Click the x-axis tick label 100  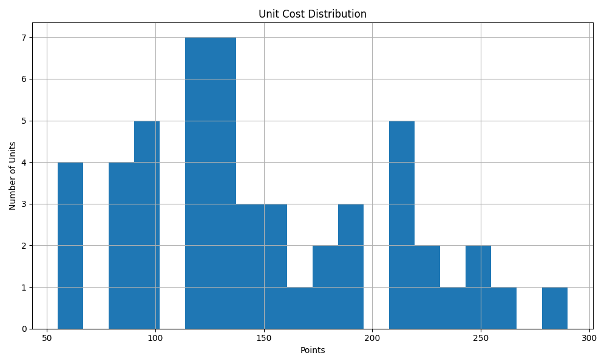[x=155, y=339]
